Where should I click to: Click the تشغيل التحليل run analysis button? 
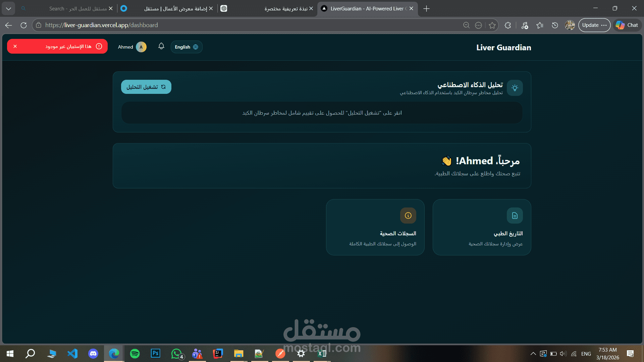(x=146, y=87)
